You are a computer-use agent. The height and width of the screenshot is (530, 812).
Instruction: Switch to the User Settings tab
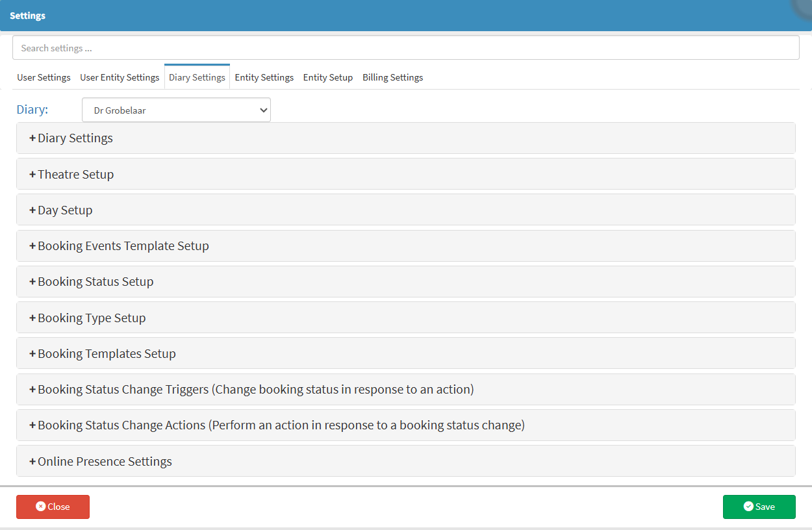coord(44,77)
